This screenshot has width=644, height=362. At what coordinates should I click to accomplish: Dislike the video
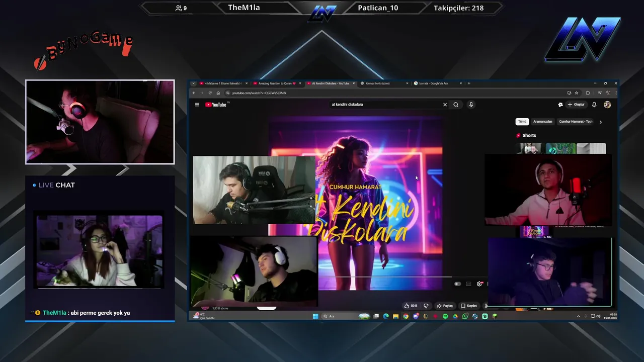(x=426, y=306)
